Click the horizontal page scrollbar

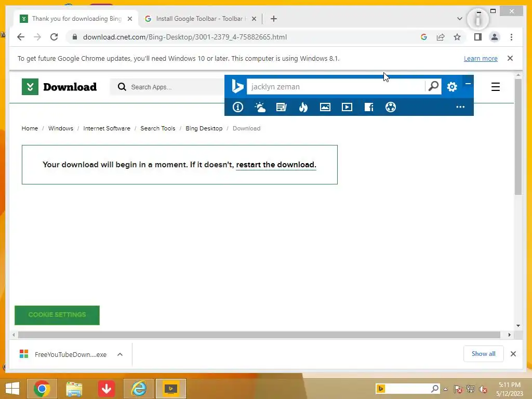point(259,335)
